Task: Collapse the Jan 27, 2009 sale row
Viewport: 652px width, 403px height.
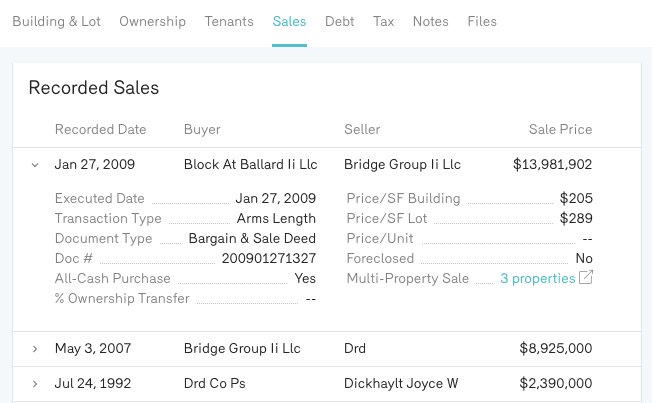Action: tap(35, 165)
